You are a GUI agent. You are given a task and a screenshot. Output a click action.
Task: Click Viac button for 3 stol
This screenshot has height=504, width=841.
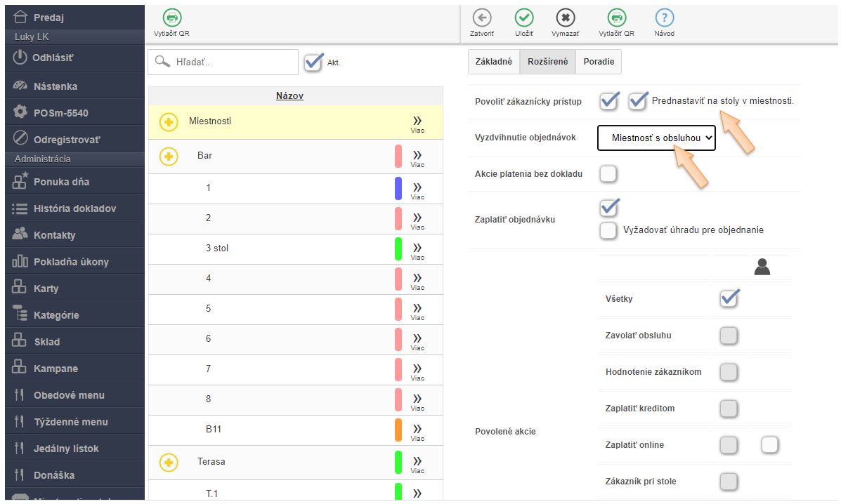[x=417, y=249]
